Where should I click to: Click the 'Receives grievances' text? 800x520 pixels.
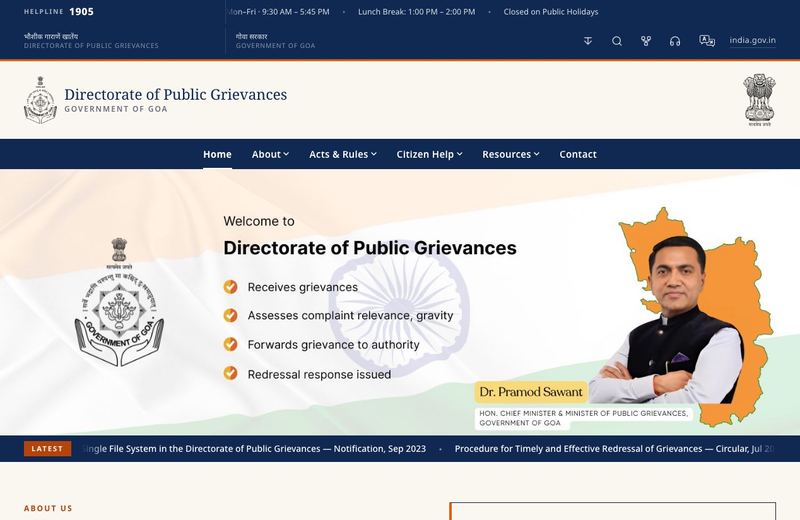(303, 287)
